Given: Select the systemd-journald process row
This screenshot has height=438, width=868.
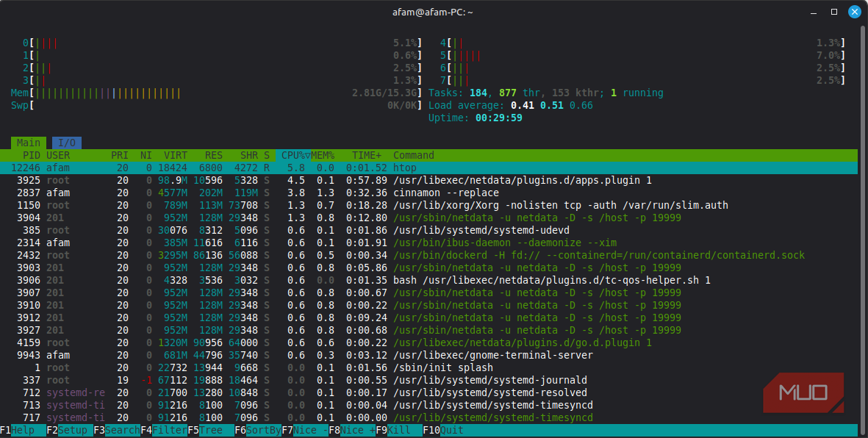Looking at the screenshot, I should tap(429, 381).
